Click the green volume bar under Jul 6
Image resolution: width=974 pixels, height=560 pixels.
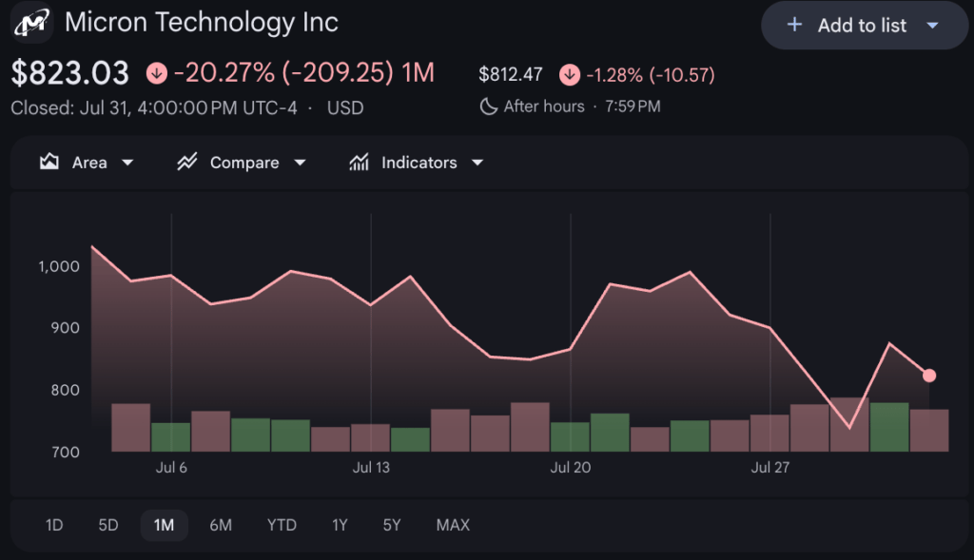coord(171,437)
